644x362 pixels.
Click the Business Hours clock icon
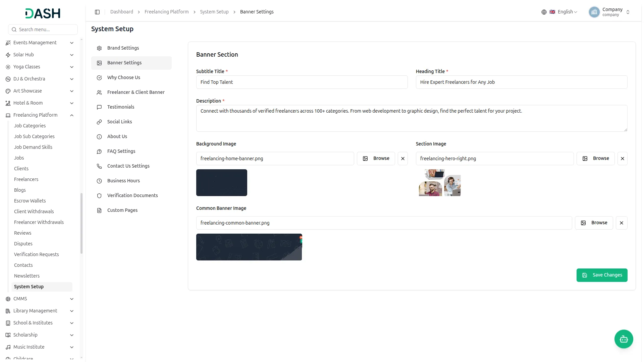coord(99,181)
